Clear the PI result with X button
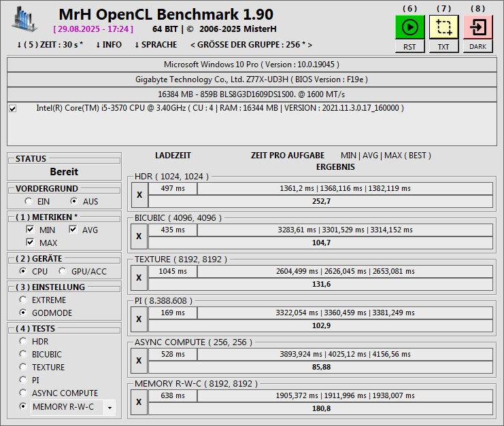 point(139,319)
